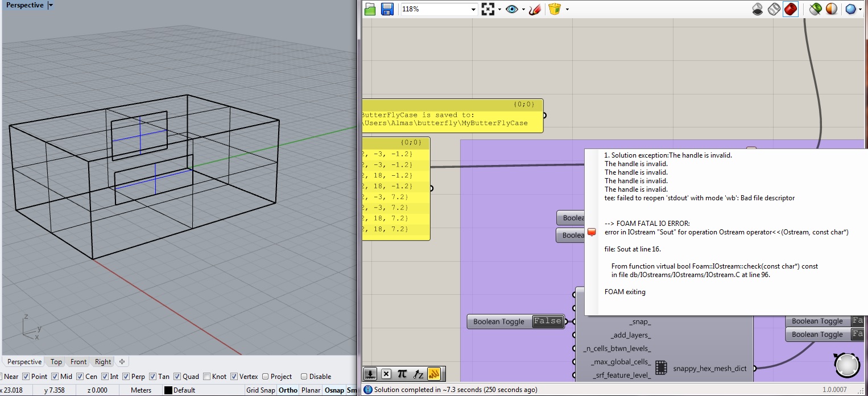
Task: Uncheck the Cen osnap checkbox
Action: tap(80, 377)
